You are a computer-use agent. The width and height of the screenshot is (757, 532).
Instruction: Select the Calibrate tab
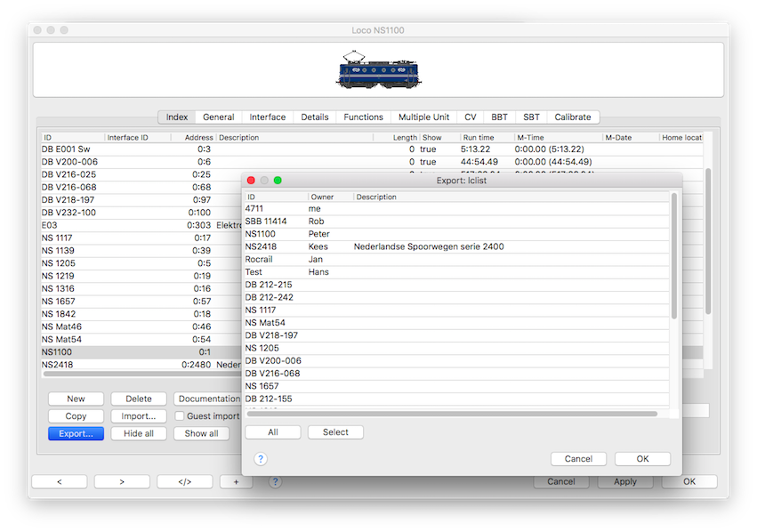tap(572, 117)
